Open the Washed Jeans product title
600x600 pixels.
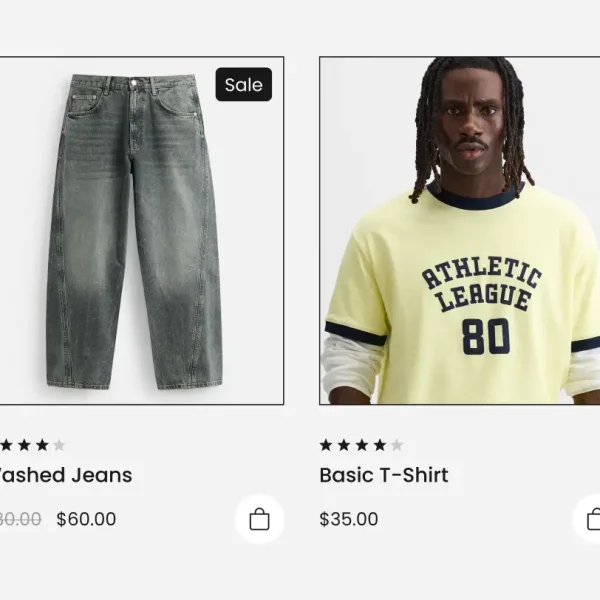click(x=65, y=475)
